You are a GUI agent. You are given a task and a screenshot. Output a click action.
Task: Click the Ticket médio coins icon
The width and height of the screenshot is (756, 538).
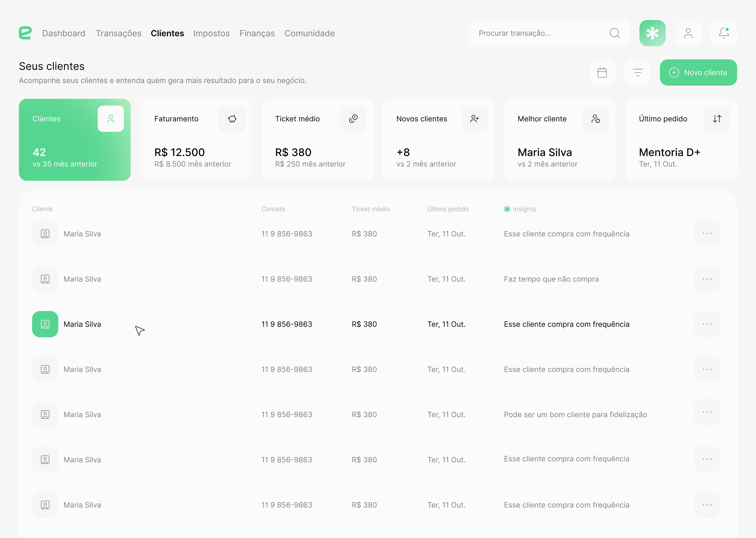353,118
